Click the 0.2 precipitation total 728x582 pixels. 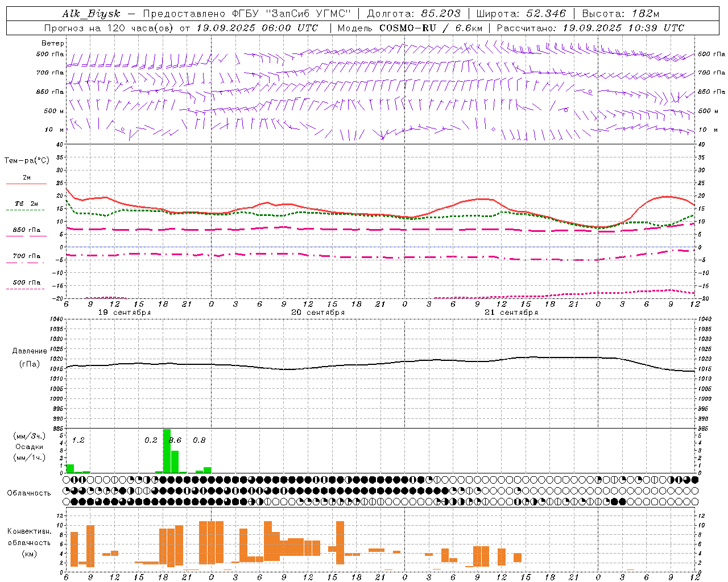[151, 440]
